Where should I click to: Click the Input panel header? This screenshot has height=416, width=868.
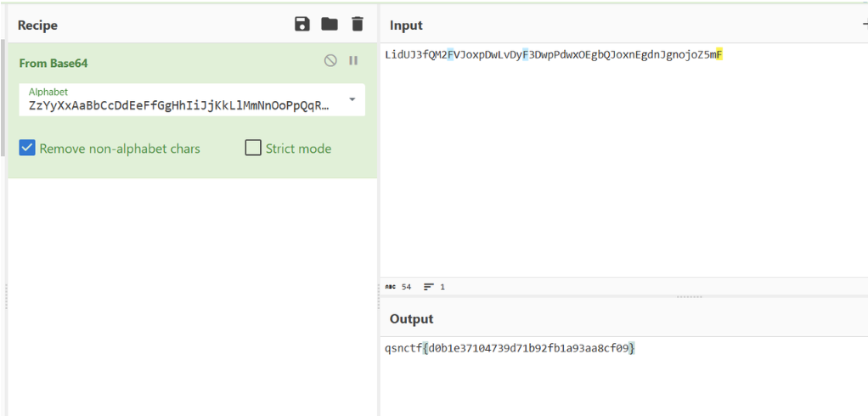pyautogui.click(x=406, y=25)
